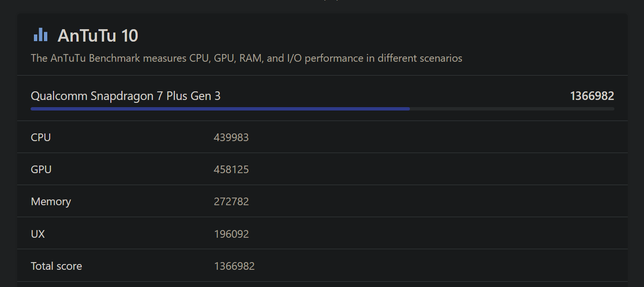Select the UX row label
This screenshot has height=287, width=644.
click(x=38, y=234)
